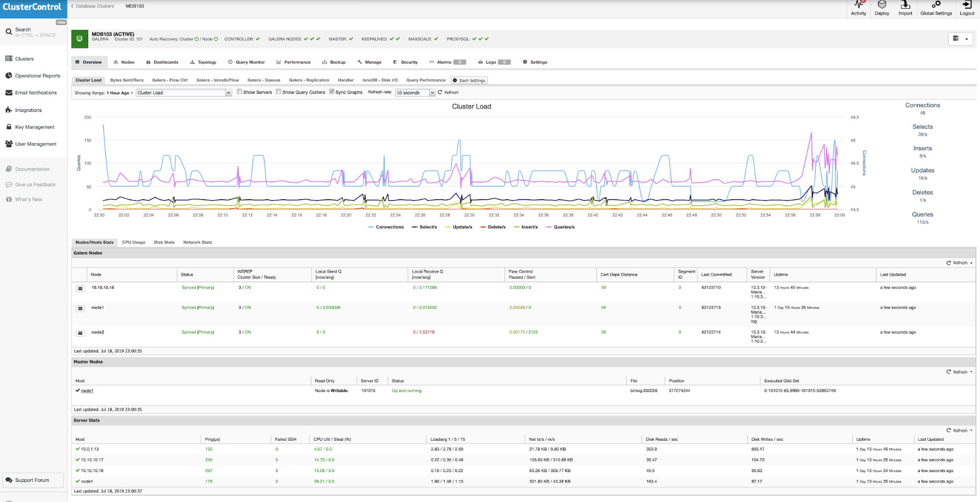Screen dimensions: 980x502
Task: Click the Dash Settings button
Action: 469,80
